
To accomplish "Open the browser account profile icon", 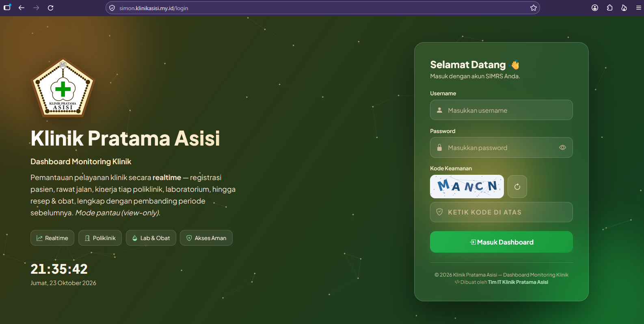I will pyautogui.click(x=595, y=8).
